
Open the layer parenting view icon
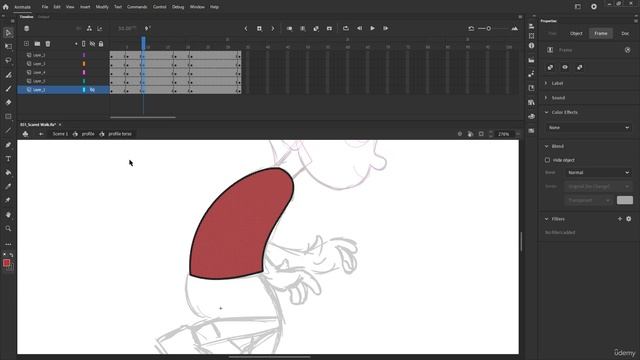point(89,28)
